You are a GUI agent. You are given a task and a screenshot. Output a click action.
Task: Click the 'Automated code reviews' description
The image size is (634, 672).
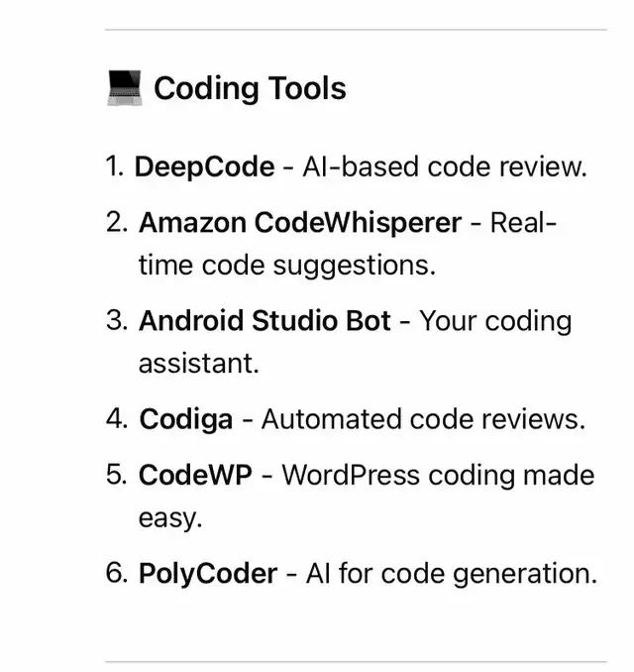coord(423,419)
